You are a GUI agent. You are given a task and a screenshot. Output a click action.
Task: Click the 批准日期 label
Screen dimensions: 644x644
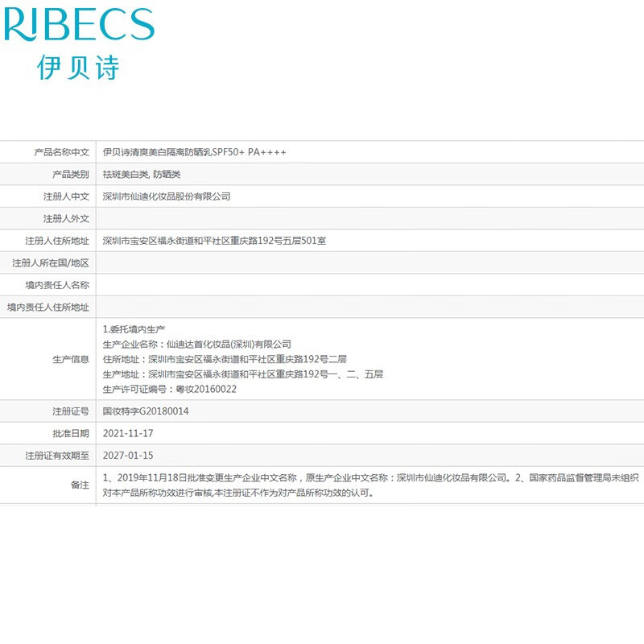pyautogui.click(x=71, y=434)
